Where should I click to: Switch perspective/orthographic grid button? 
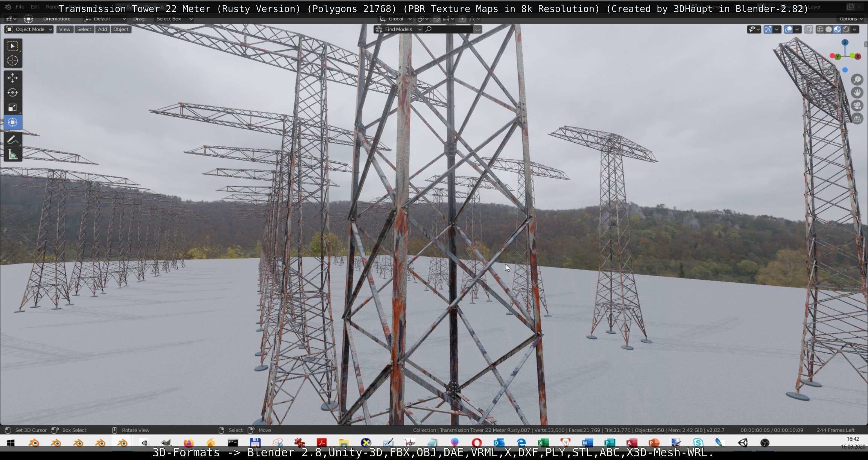(857, 119)
